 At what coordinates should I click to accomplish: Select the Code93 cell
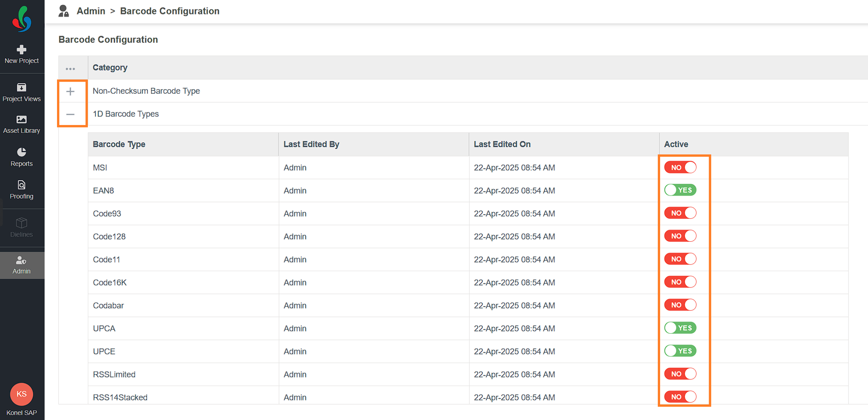point(183,213)
